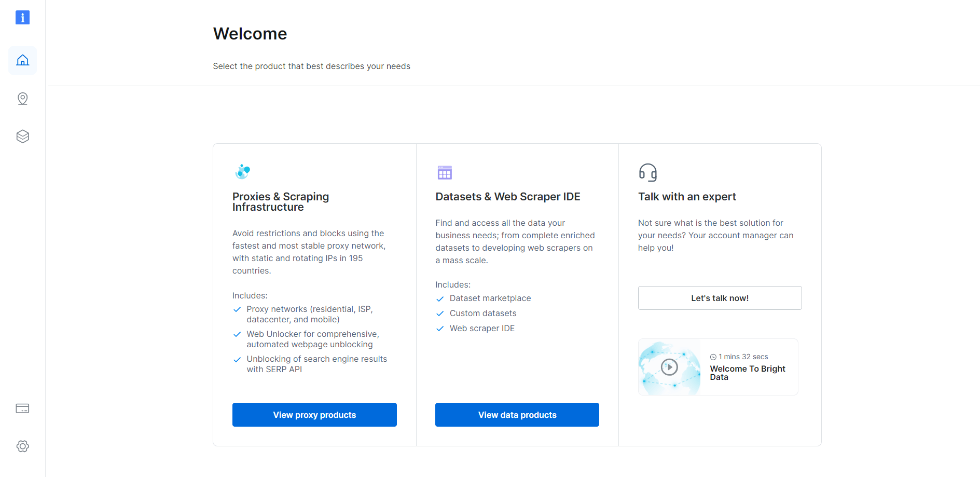Click the water drop Proxies & Scraping icon
This screenshot has height=477, width=980.
[x=242, y=172]
